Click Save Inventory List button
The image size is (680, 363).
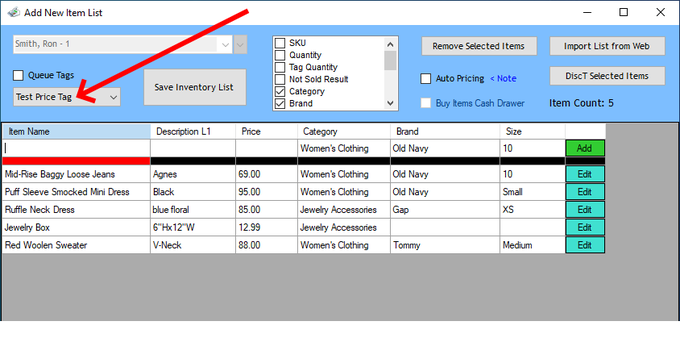(195, 87)
